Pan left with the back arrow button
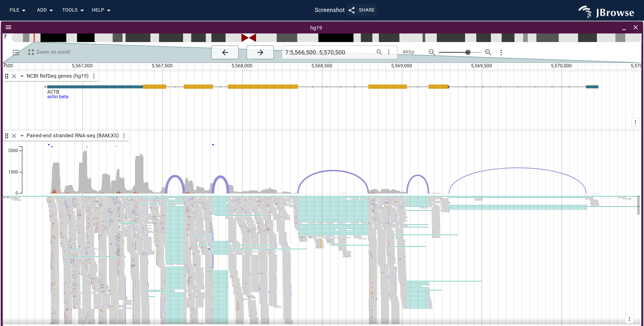 pyautogui.click(x=225, y=52)
